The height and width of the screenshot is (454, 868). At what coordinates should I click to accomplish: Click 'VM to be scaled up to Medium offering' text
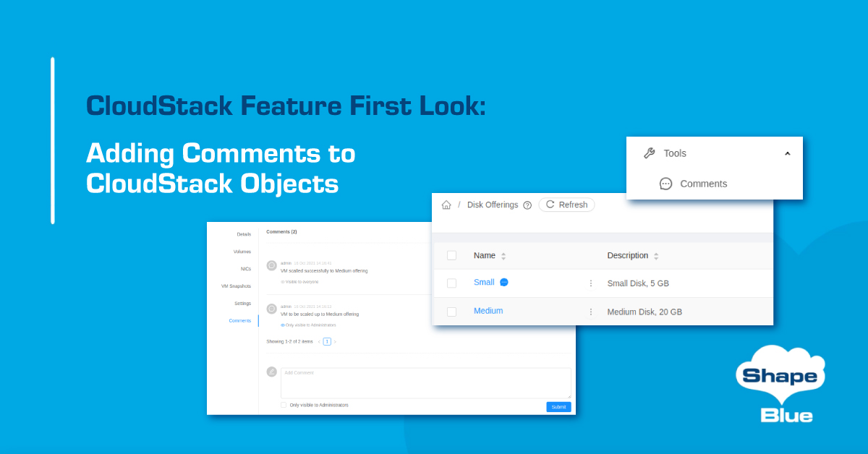tap(320, 314)
